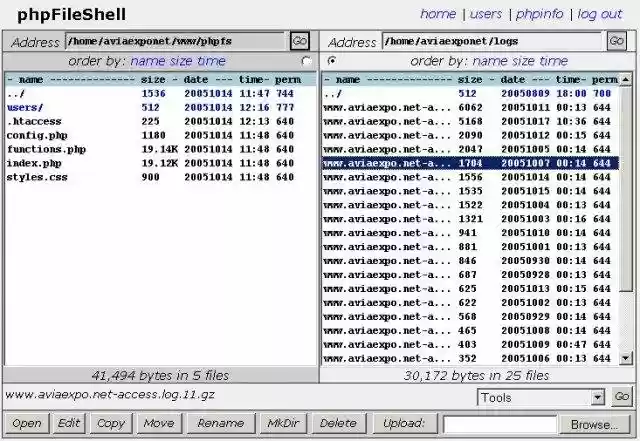Select log file with size 352

click(470, 359)
